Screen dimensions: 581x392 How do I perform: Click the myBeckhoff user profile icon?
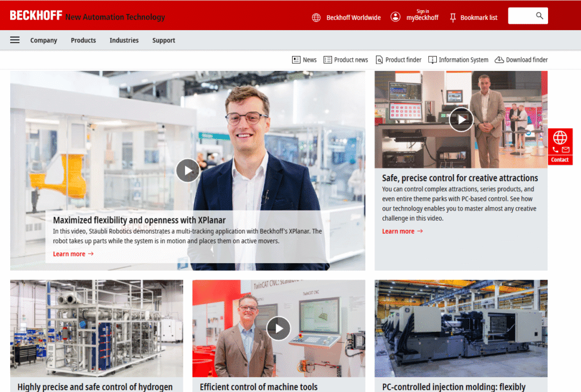point(395,17)
